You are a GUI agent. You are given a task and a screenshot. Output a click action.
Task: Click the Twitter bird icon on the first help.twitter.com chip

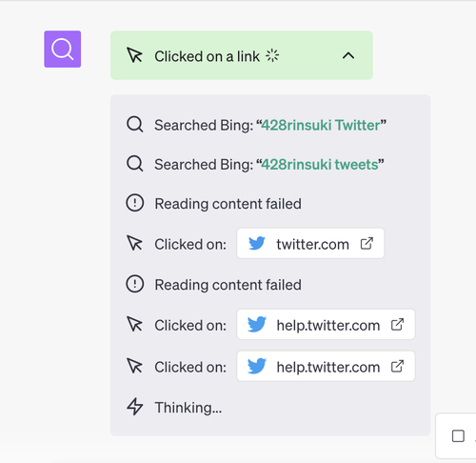[257, 324]
